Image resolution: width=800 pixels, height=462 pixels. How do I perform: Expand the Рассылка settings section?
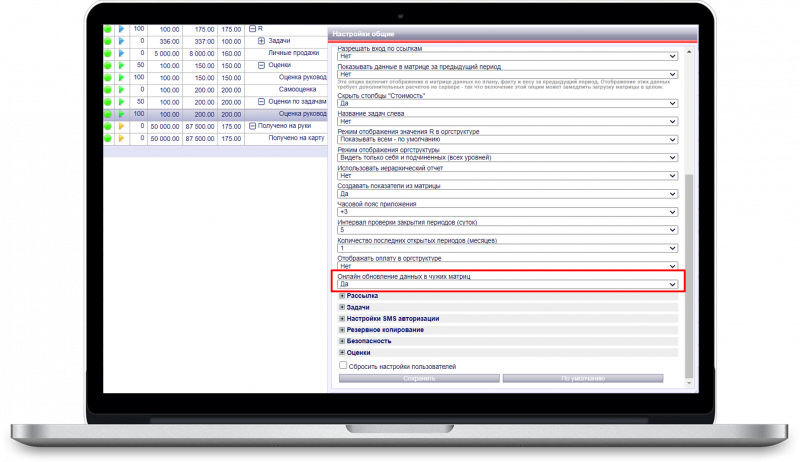pyautogui.click(x=342, y=296)
